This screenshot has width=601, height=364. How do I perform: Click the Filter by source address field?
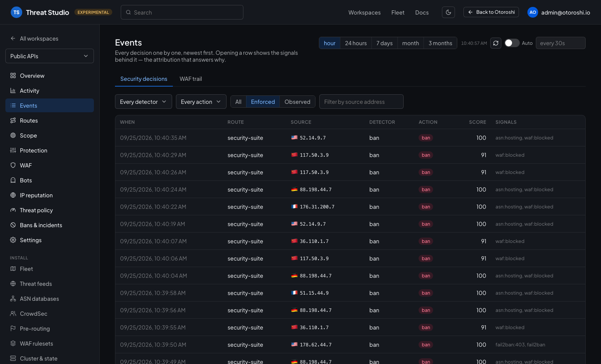click(x=361, y=102)
